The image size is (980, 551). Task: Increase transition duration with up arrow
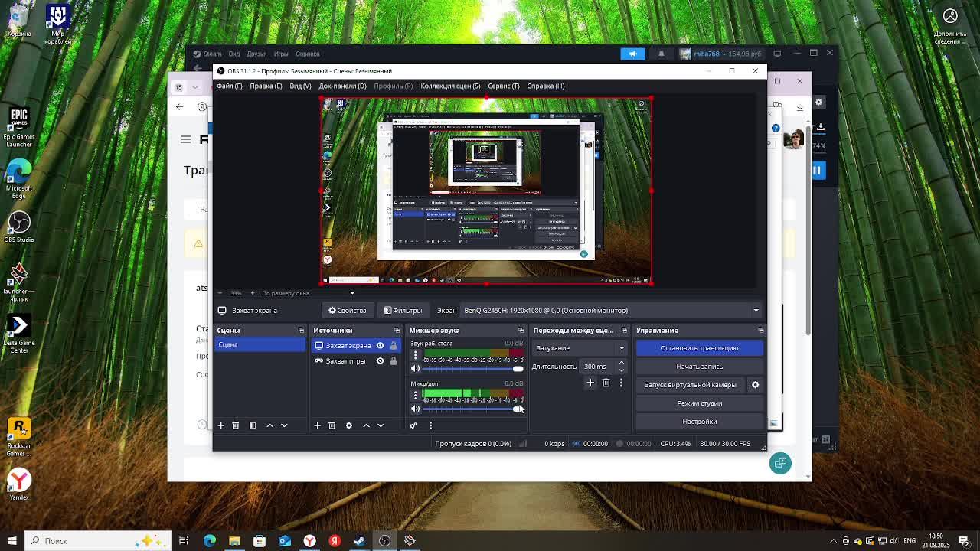621,363
